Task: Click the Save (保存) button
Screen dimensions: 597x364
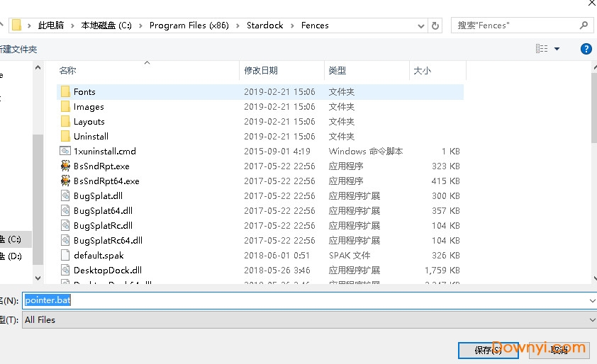Action: pos(489,350)
